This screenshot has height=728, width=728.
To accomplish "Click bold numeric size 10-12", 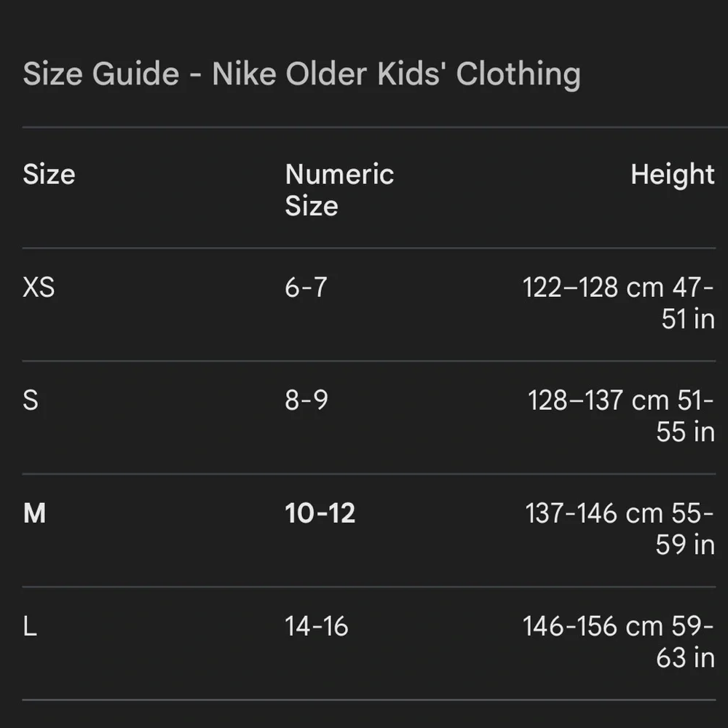I will click(x=320, y=513).
